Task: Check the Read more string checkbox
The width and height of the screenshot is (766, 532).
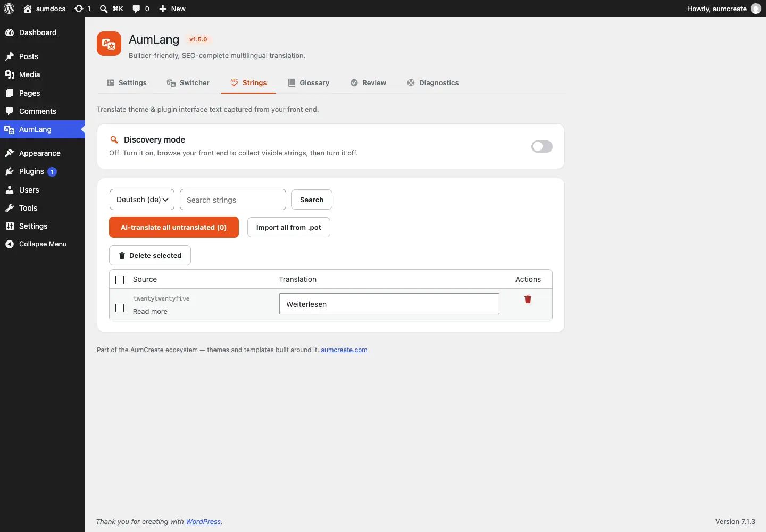Action: pyautogui.click(x=120, y=308)
